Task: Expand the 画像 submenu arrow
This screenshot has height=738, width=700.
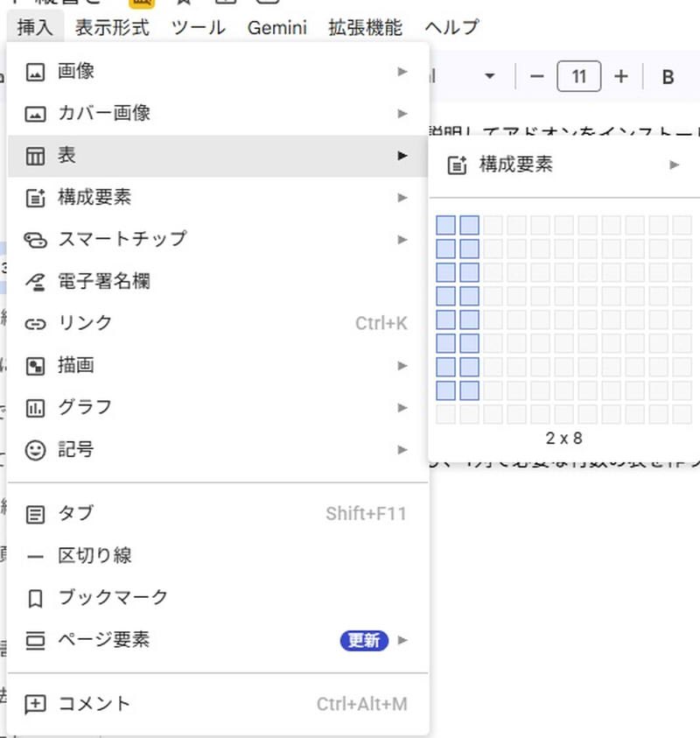Action: click(402, 72)
